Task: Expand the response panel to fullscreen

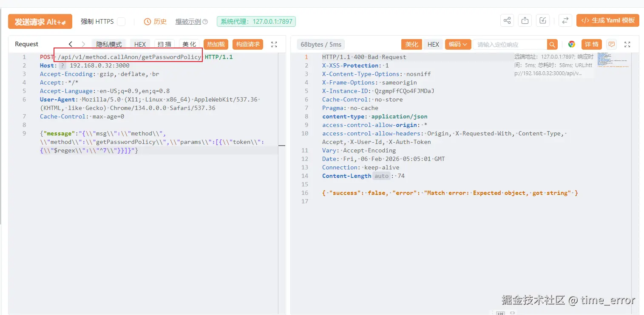Action: [x=627, y=44]
